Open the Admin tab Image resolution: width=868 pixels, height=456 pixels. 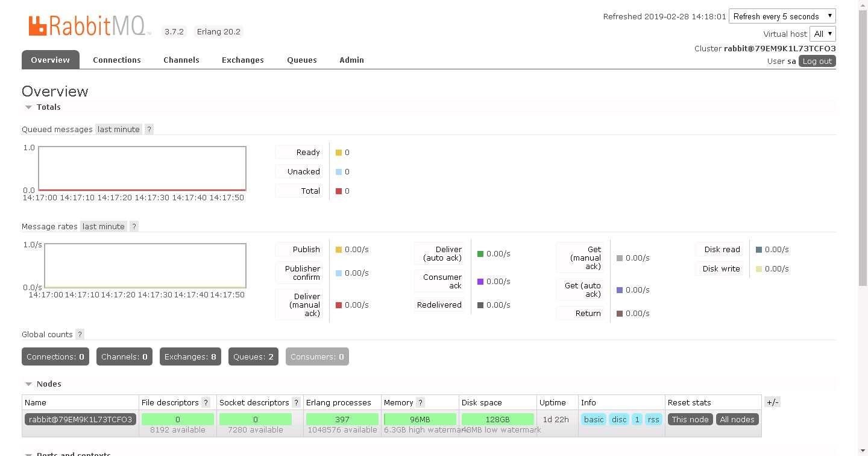pos(351,60)
